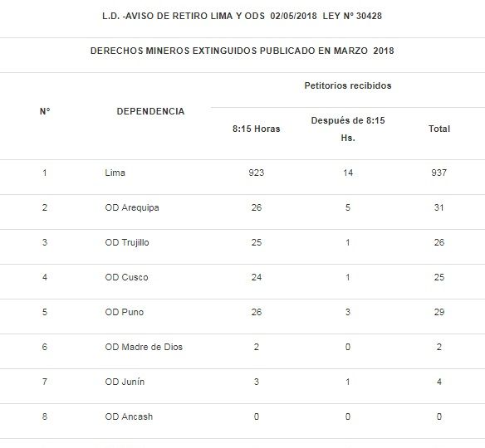Select the OD Cusco cell
Image resolution: width=485 pixels, height=448 pixels.
(x=126, y=277)
